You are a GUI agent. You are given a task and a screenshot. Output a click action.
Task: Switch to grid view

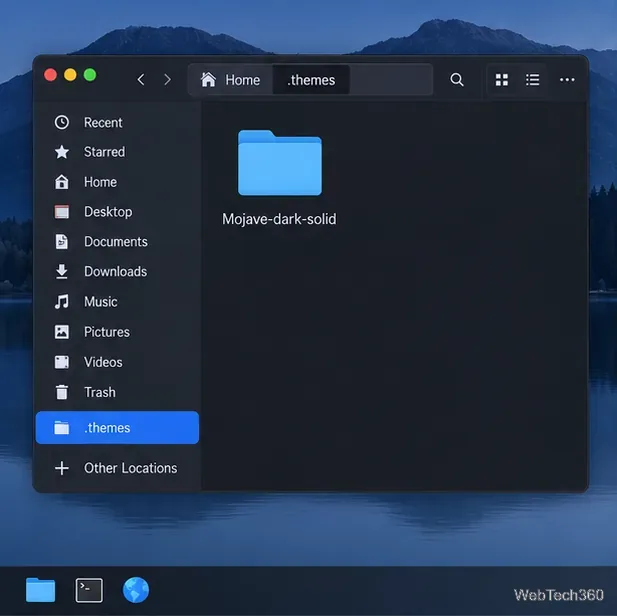click(502, 80)
